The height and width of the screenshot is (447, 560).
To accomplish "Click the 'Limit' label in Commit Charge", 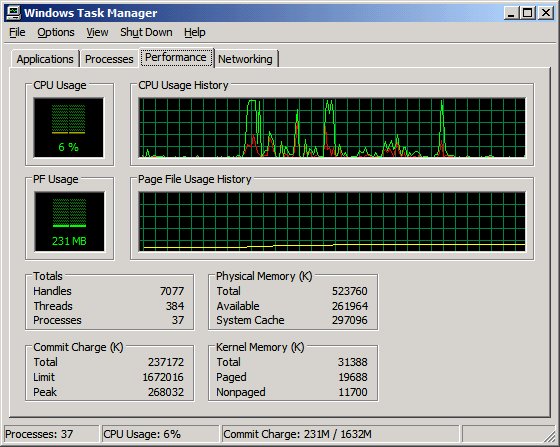I will [44, 377].
